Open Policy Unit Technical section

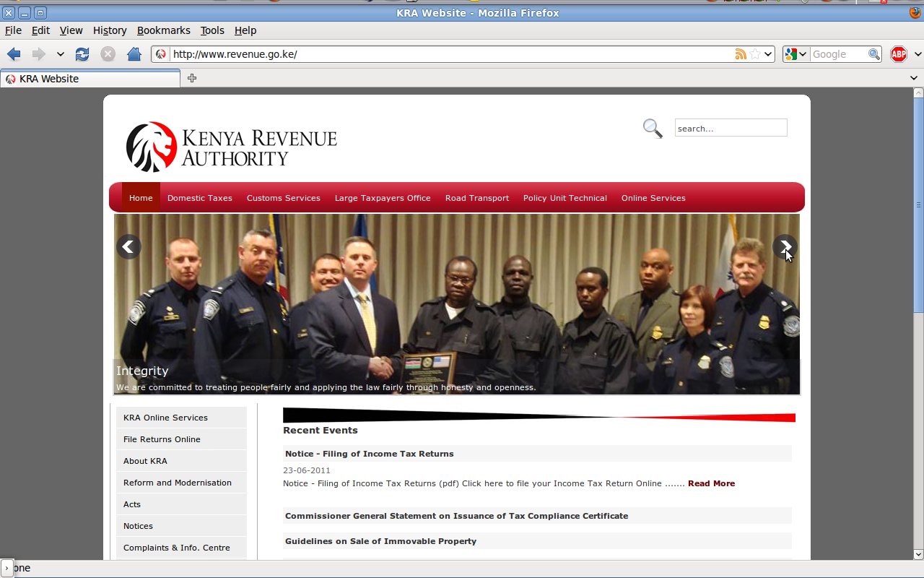[x=565, y=198]
